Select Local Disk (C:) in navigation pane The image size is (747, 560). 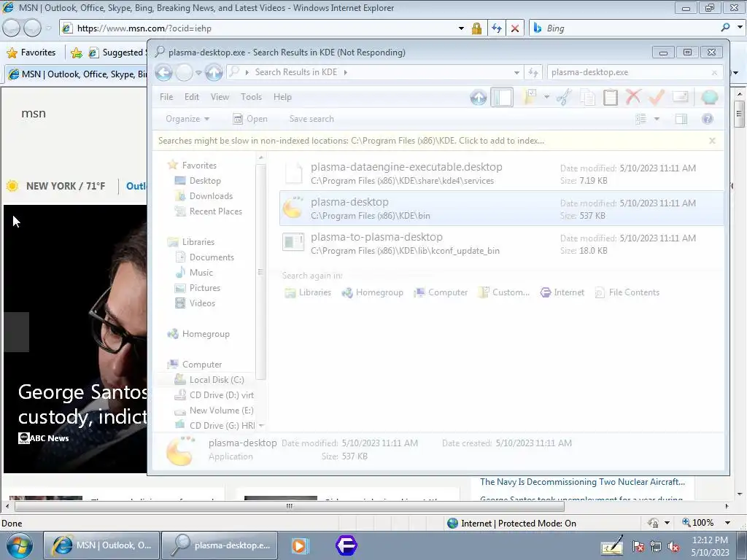pos(209,379)
